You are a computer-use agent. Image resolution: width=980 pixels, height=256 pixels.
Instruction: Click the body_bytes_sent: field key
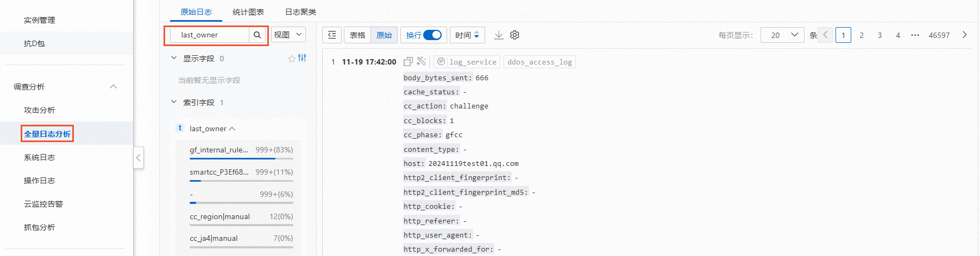pos(438,78)
